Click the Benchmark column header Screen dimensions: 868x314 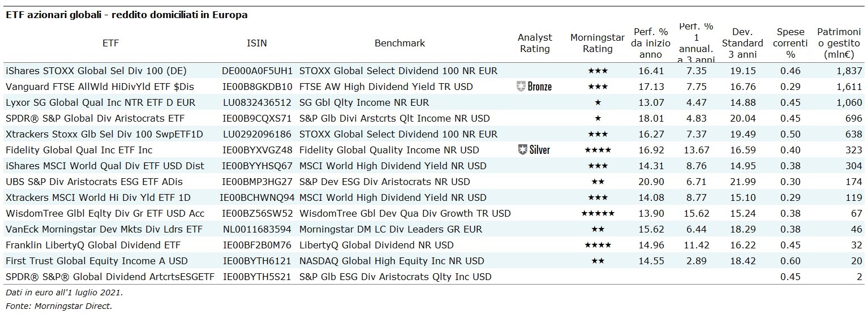tap(399, 43)
